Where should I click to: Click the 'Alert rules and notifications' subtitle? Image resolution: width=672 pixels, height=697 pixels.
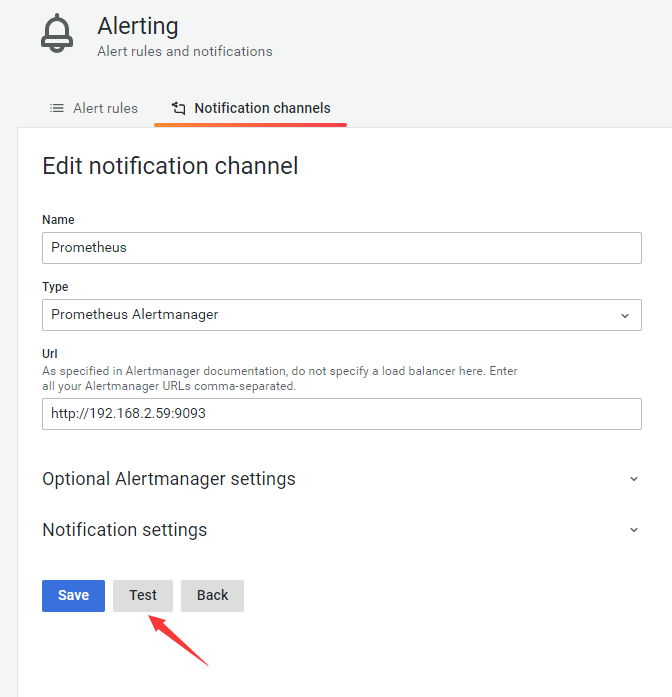pyautogui.click(x=185, y=52)
